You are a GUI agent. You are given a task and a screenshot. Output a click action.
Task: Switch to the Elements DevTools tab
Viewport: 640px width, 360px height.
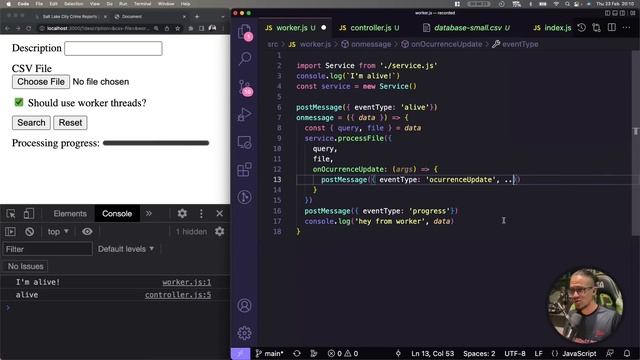[x=70, y=213]
